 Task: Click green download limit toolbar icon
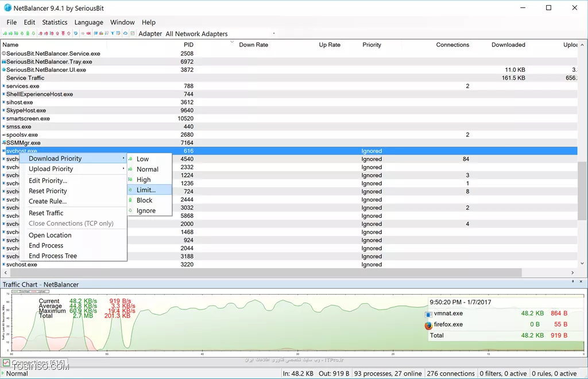[22, 33]
